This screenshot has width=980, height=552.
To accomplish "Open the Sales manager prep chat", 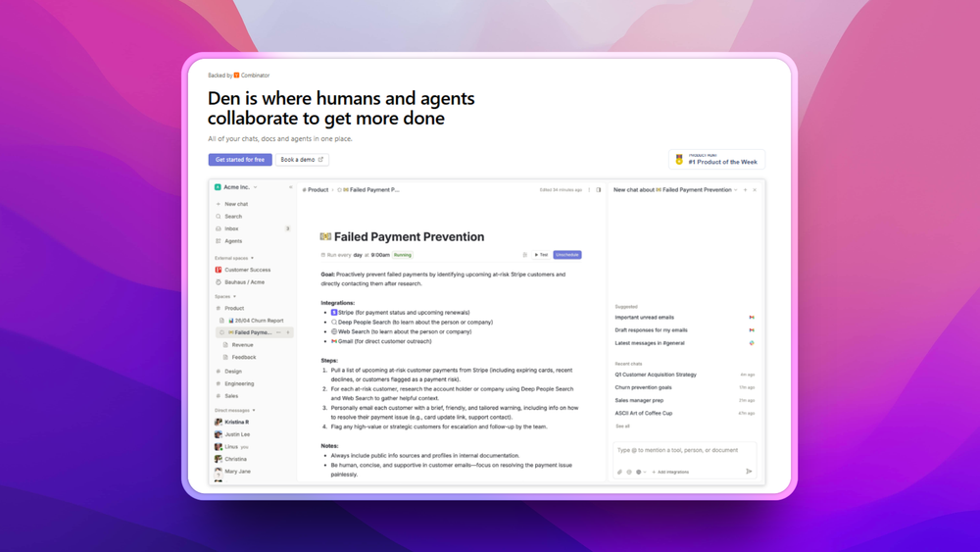I will [x=684, y=400].
